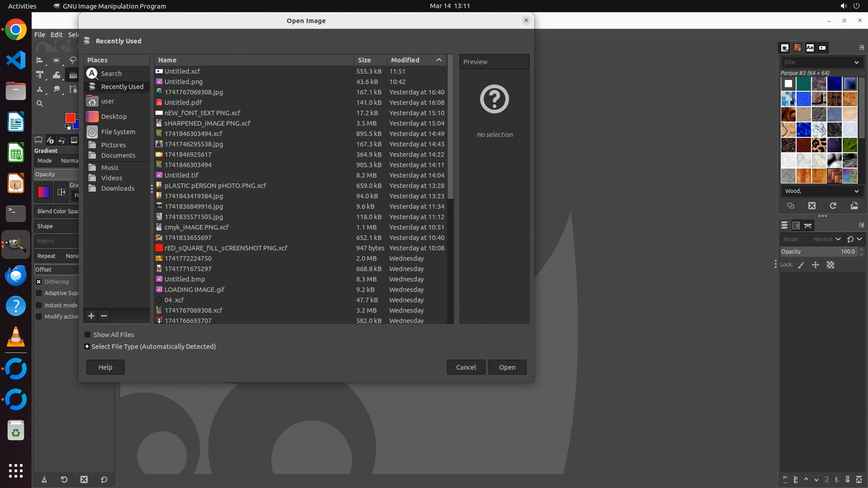Toggle the lock pixels brush icon
This screenshot has width=868, height=488.
click(x=801, y=265)
